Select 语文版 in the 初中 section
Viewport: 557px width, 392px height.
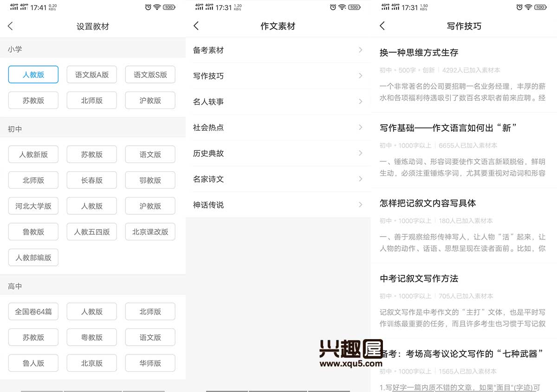click(150, 154)
